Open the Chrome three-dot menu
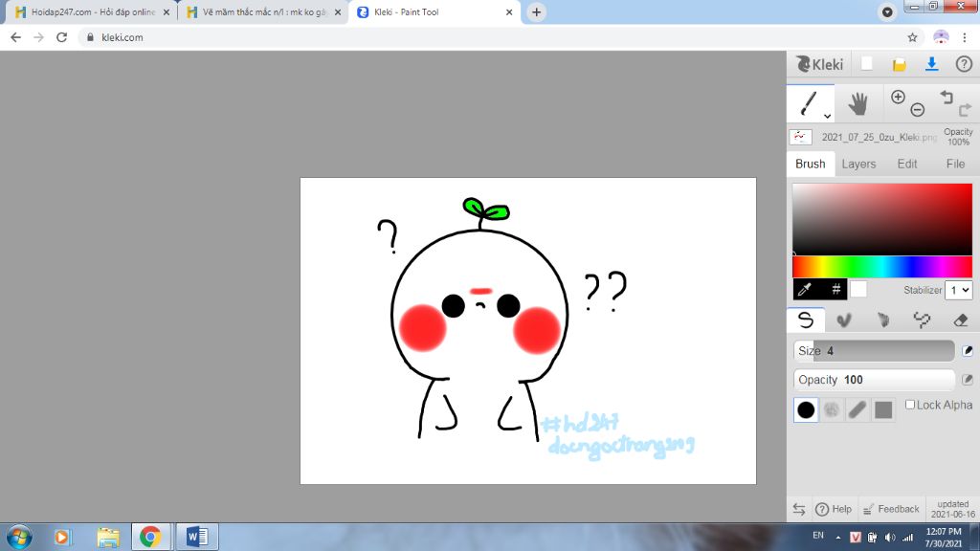 coord(965,37)
